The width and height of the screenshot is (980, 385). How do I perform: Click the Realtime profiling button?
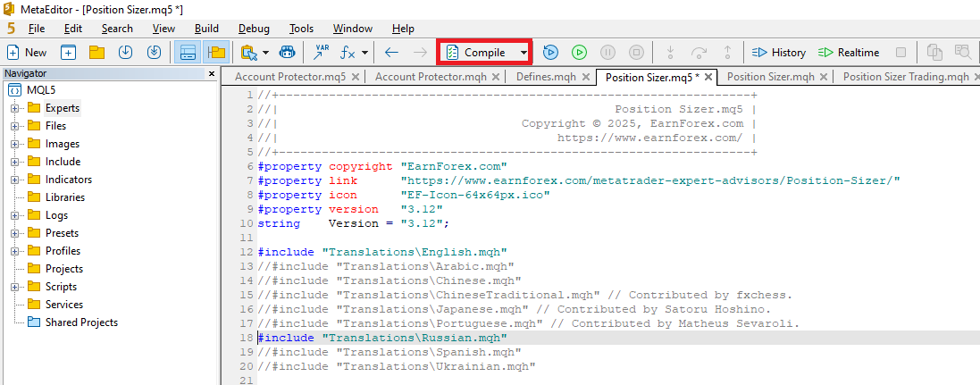(x=849, y=53)
